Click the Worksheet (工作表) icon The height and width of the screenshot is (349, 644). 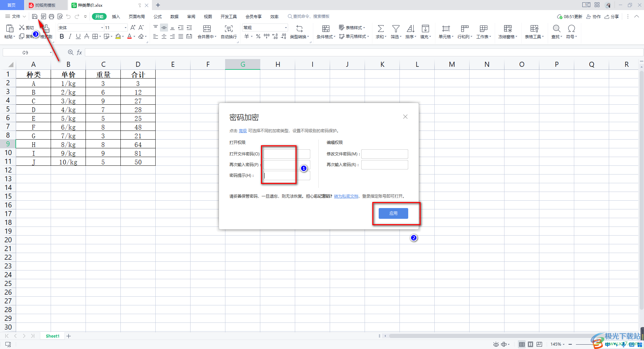point(483,29)
